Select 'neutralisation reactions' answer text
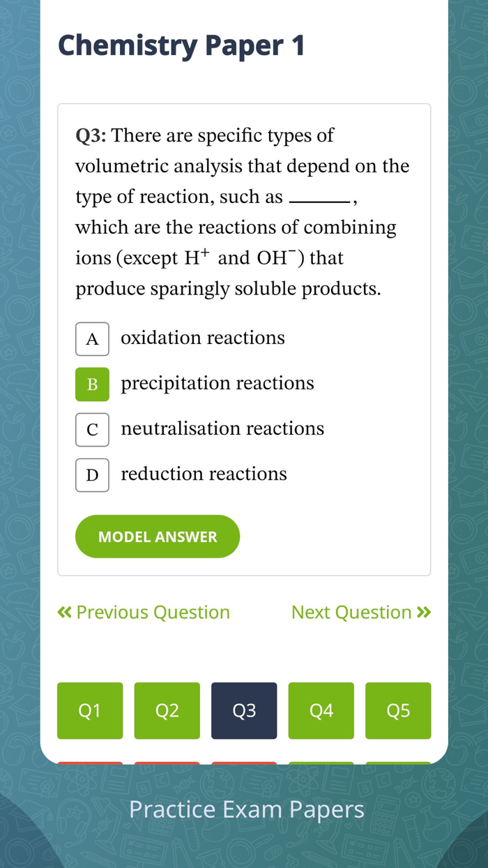Screen dimensions: 488x868 222,428
